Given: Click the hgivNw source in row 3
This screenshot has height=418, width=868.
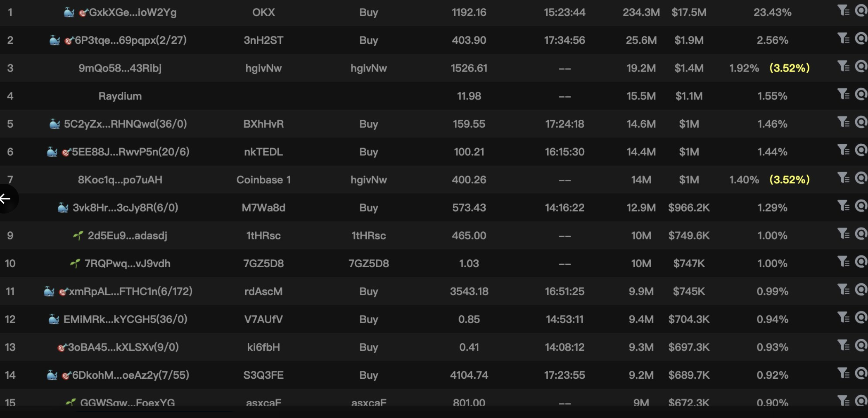Looking at the screenshot, I should pos(263,68).
